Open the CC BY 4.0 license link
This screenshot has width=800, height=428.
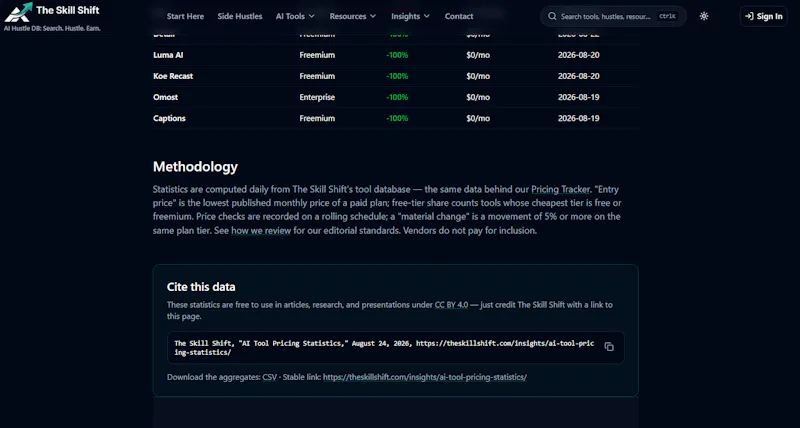click(x=451, y=305)
